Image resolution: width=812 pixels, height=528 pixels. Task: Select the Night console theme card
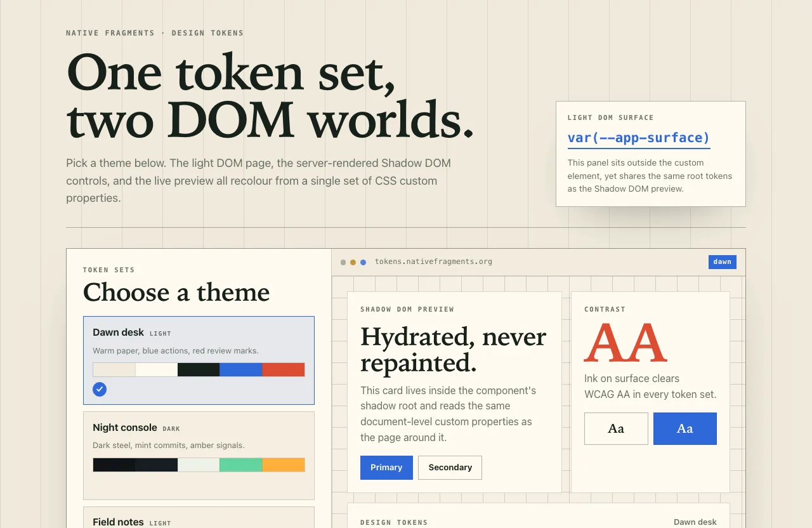(199, 456)
